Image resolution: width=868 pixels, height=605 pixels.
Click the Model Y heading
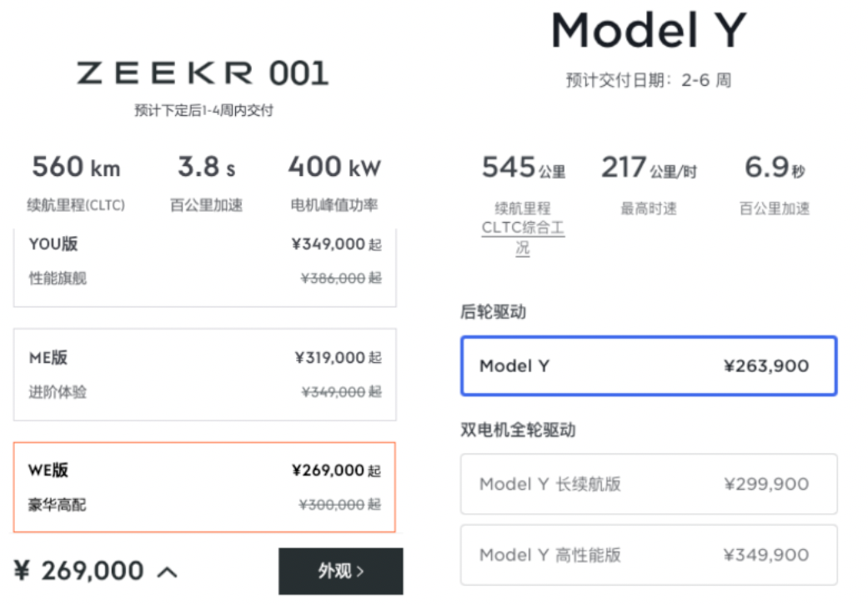click(648, 32)
